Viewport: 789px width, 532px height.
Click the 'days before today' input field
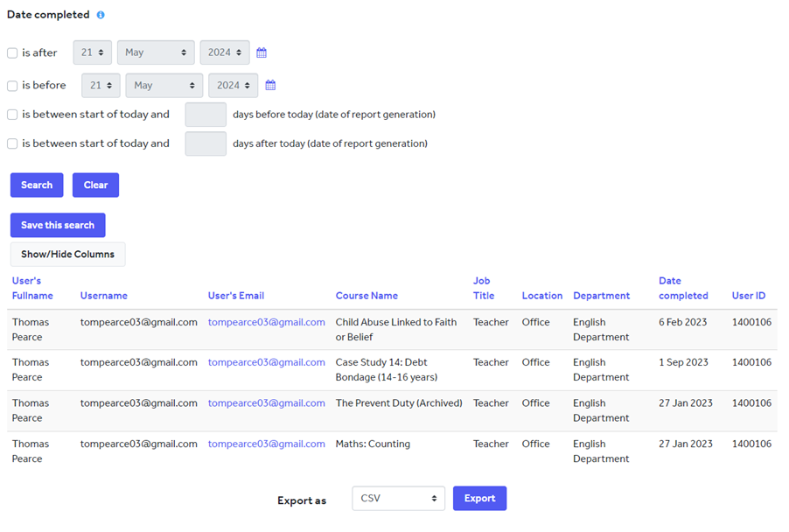(x=205, y=114)
